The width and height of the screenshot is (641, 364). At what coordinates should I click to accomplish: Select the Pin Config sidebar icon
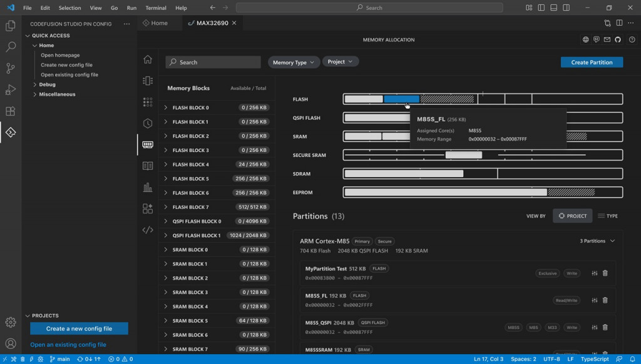pyautogui.click(x=148, y=80)
